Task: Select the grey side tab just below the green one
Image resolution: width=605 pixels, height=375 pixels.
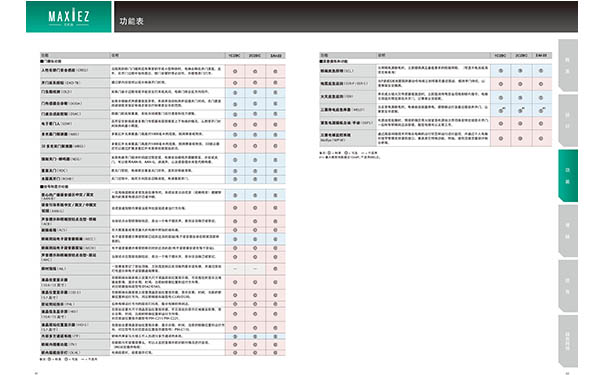Action: tap(568, 231)
